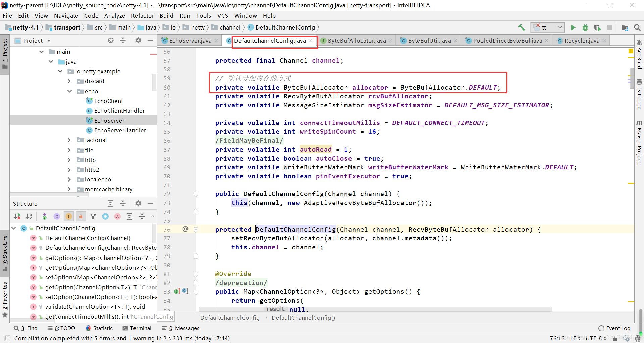Screen dimensions: 644x343
Task: Toggle read-only lock icon in status bar
Action: click(615, 338)
